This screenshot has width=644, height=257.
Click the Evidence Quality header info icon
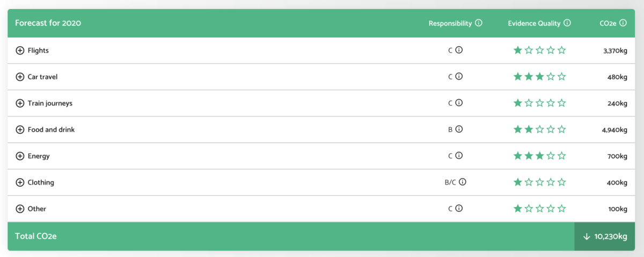(567, 23)
